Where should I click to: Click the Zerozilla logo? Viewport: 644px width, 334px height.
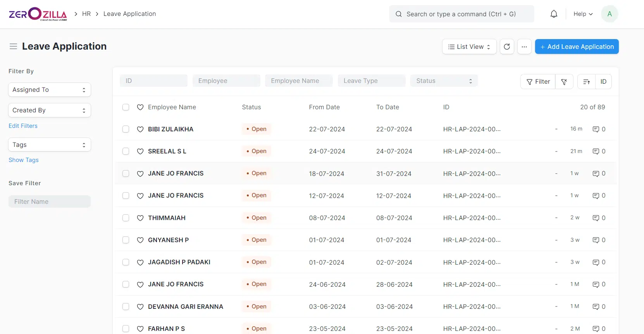click(38, 14)
